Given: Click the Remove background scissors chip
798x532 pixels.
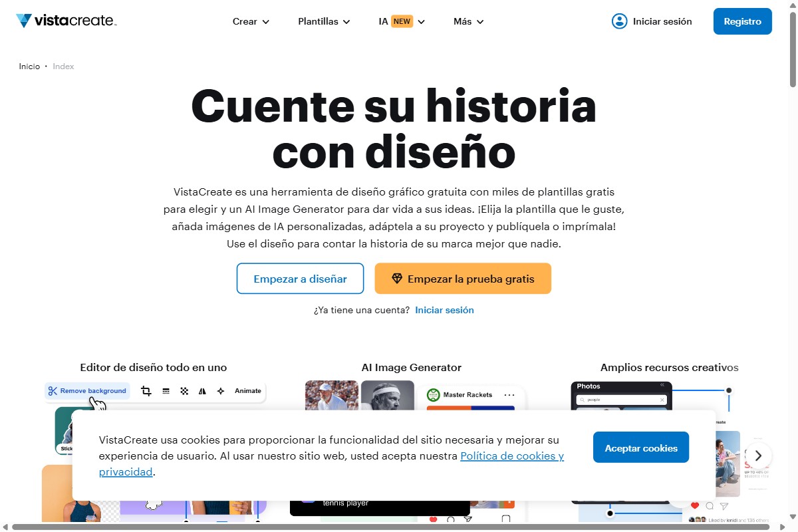Looking at the screenshot, I should [87, 391].
